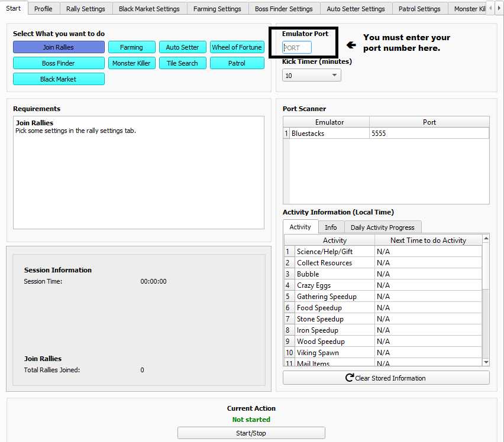Click the Clear Stored Information button
Viewport: 504px width, 442px height.
386,378
